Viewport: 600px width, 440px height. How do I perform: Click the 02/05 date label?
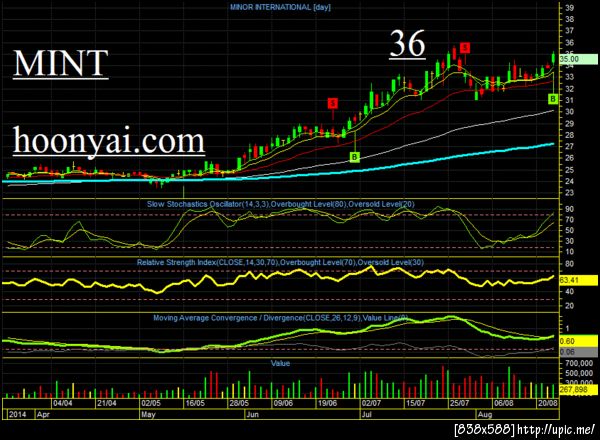(x=151, y=403)
